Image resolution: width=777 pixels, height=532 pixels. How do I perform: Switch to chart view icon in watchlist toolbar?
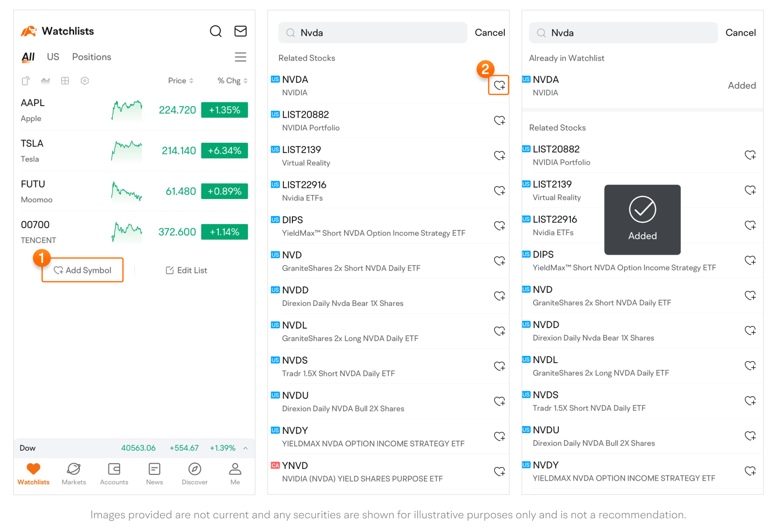point(46,81)
